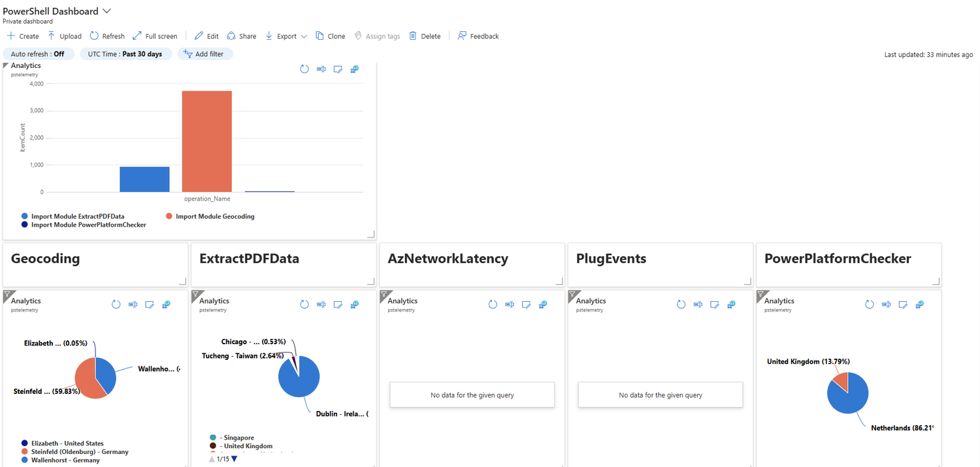Click the blue Import Module ExtractPDFData bar
This screenshot has width=980, height=467.
click(144, 180)
